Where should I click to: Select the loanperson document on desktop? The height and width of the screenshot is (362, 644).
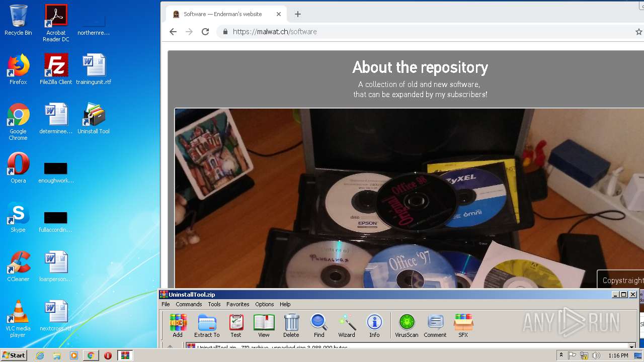pos(56,266)
